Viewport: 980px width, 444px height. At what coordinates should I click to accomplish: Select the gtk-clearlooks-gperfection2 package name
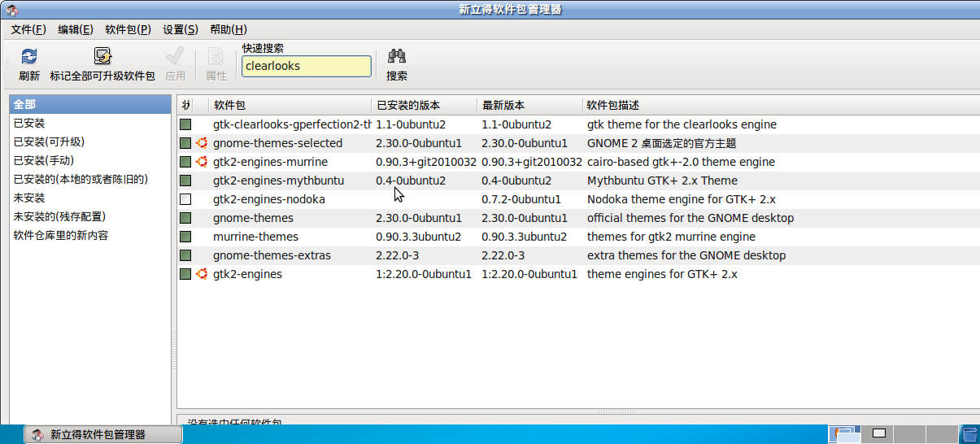point(292,124)
